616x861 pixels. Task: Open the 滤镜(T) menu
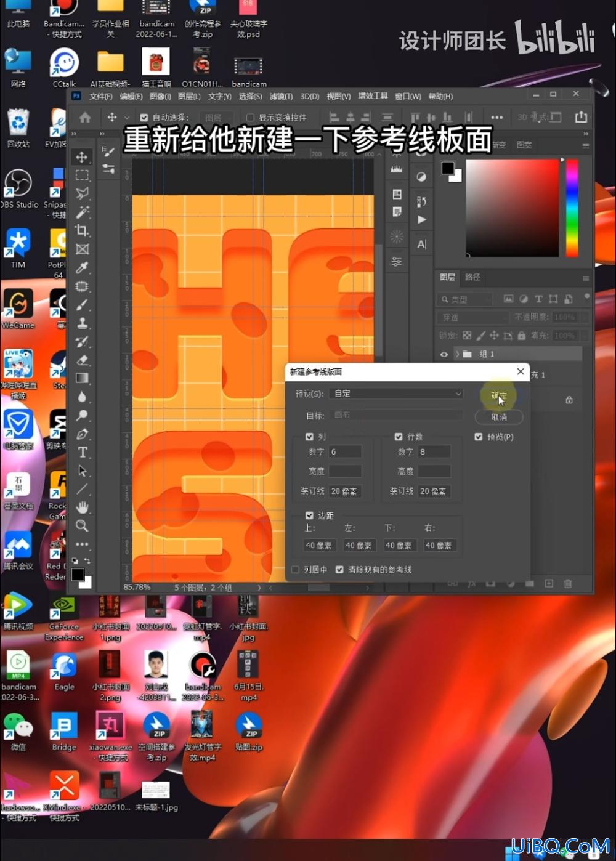point(281,97)
